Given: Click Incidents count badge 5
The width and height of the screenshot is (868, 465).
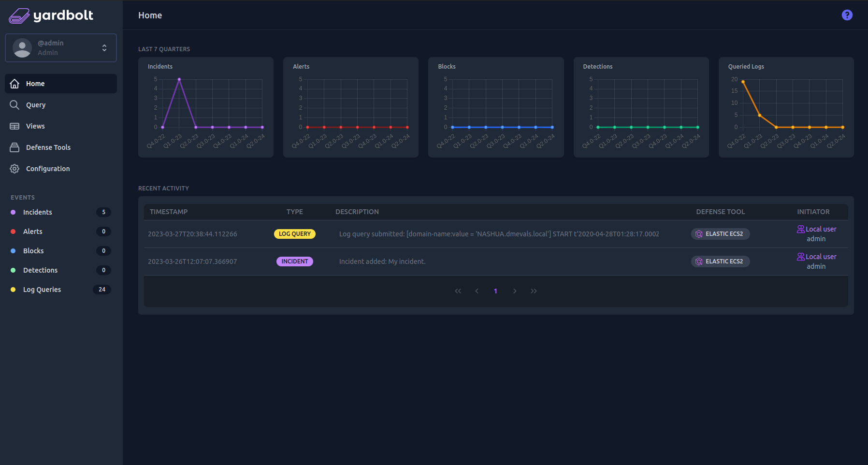Looking at the screenshot, I should tap(103, 212).
